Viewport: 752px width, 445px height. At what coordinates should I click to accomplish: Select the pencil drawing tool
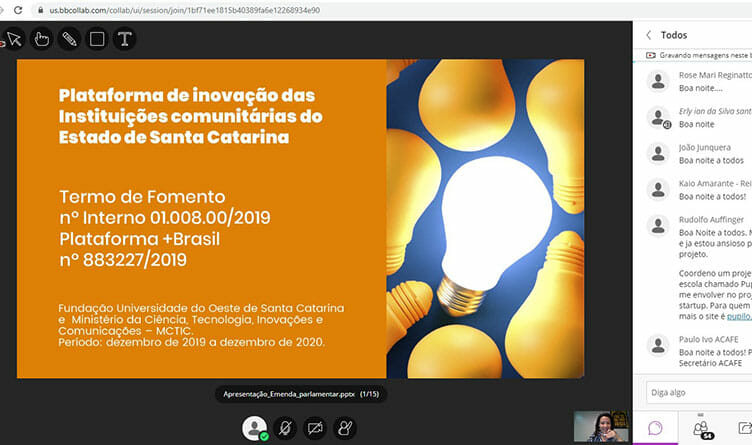pos(69,40)
